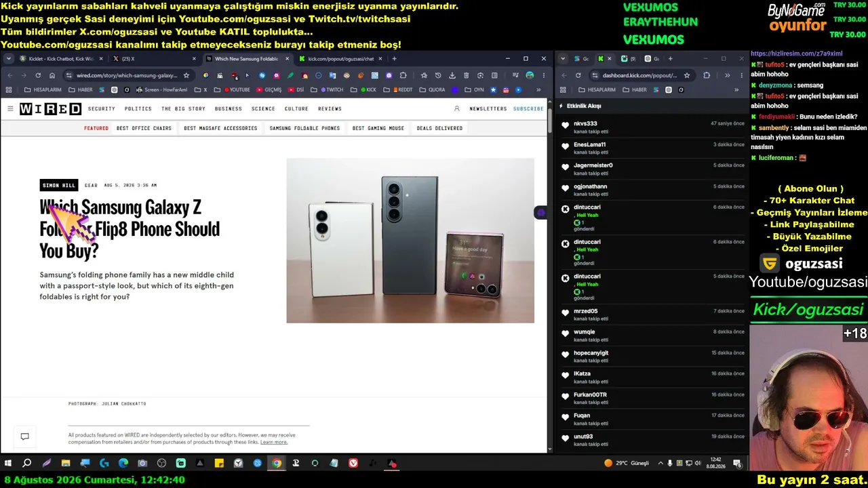
Task: Open the article comments bubble icon
Action: click(24, 436)
